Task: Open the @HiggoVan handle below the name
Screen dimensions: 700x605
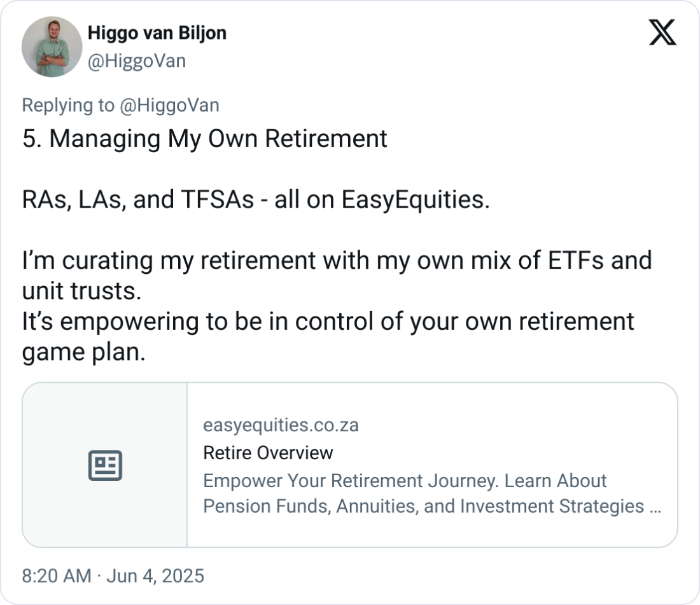Action: 136,60
